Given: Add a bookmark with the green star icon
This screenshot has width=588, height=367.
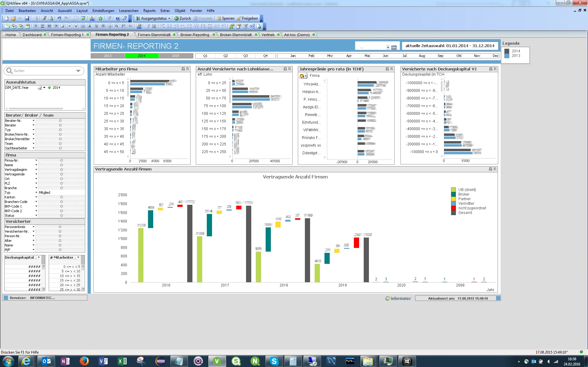Looking at the screenshot, I should (101, 18).
